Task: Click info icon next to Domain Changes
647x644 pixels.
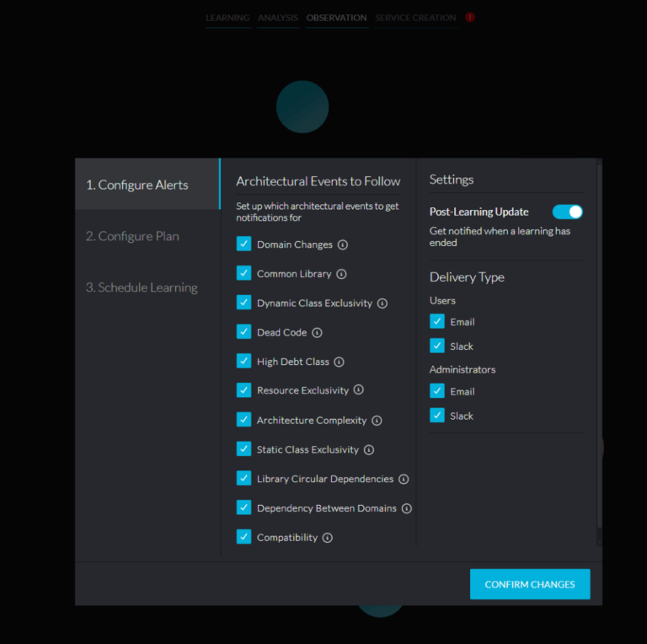Action: (x=343, y=244)
